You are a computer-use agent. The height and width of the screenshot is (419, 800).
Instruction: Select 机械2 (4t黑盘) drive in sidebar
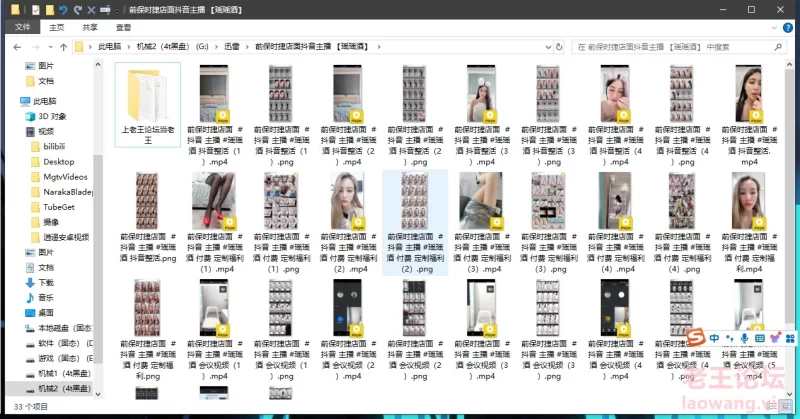tap(64, 388)
